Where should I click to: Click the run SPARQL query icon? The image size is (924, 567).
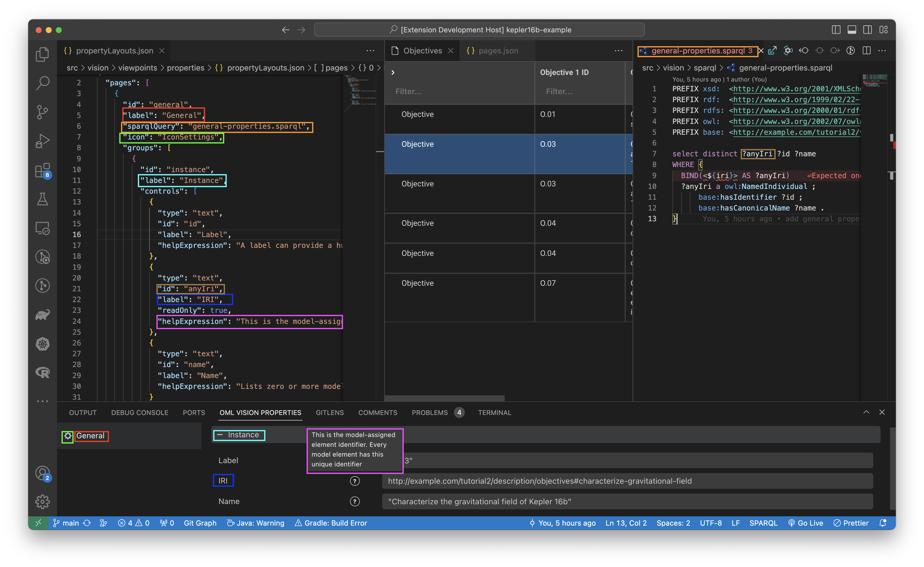click(772, 51)
